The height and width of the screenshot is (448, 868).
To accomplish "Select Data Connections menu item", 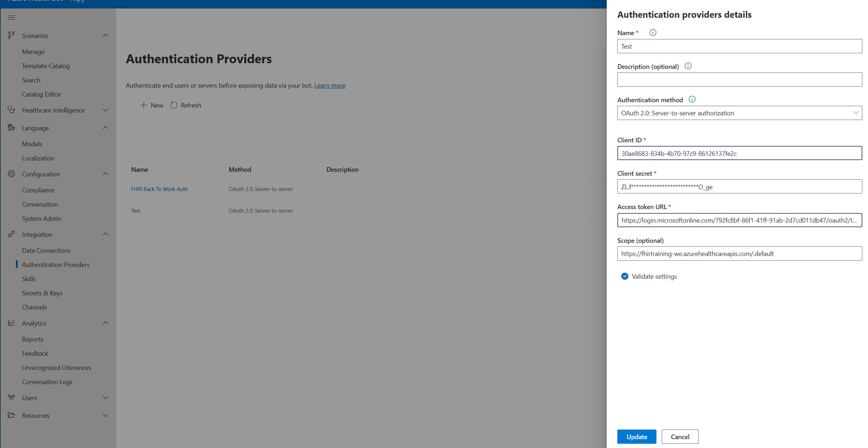I will point(46,250).
